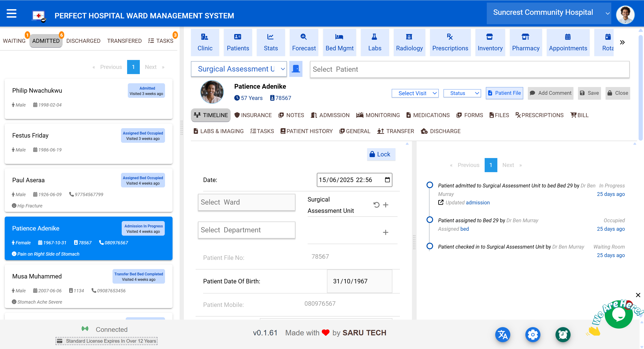Click the Select Department input field
This screenshot has width=644, height=349.
(246, 230)
